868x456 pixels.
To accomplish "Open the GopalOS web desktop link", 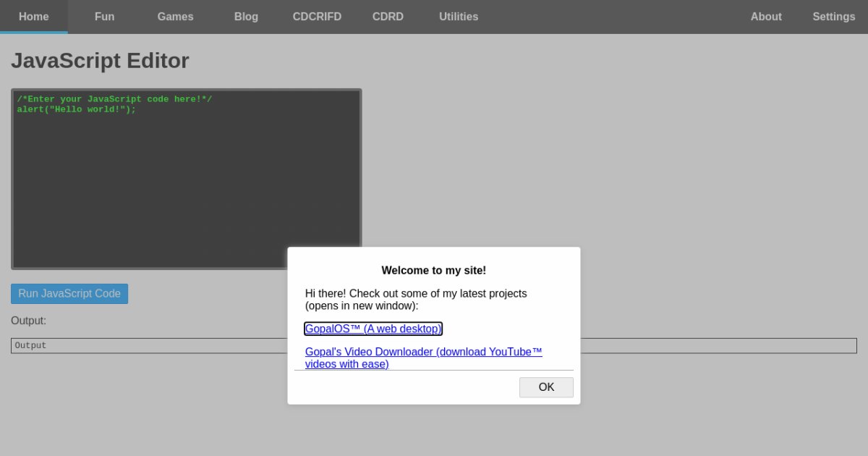I will coord(373,329).
